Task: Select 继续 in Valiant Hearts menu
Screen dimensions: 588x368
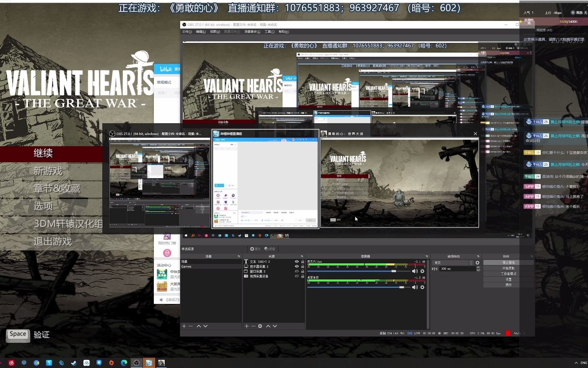Action: click(x=43, y=153)
